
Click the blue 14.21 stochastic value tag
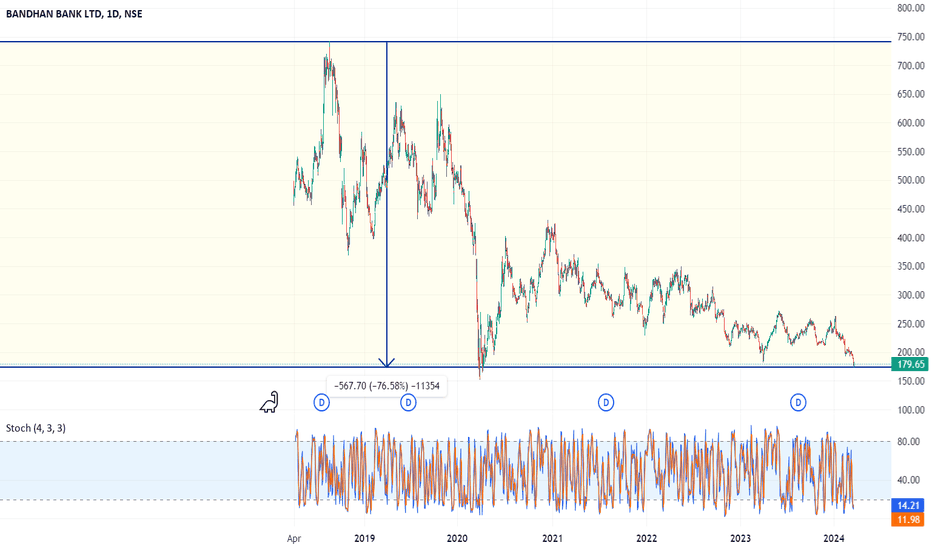pyautogui.click(x=908, y=505)
